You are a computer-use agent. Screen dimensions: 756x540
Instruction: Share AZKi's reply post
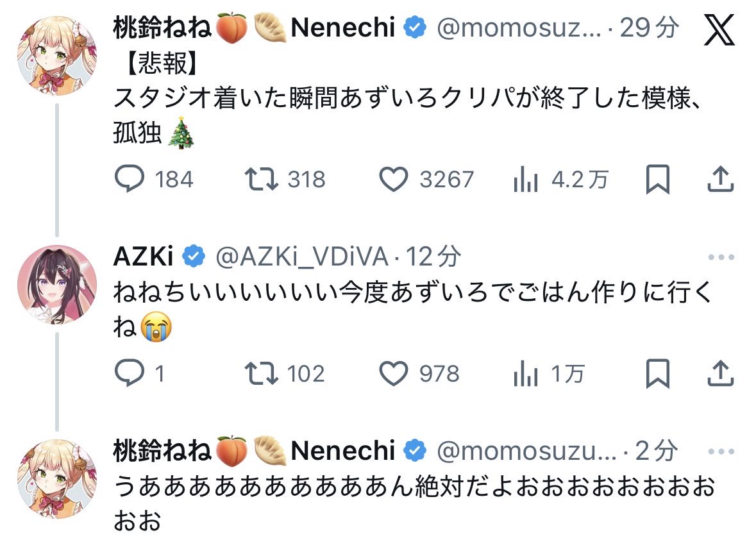[719, 373]
